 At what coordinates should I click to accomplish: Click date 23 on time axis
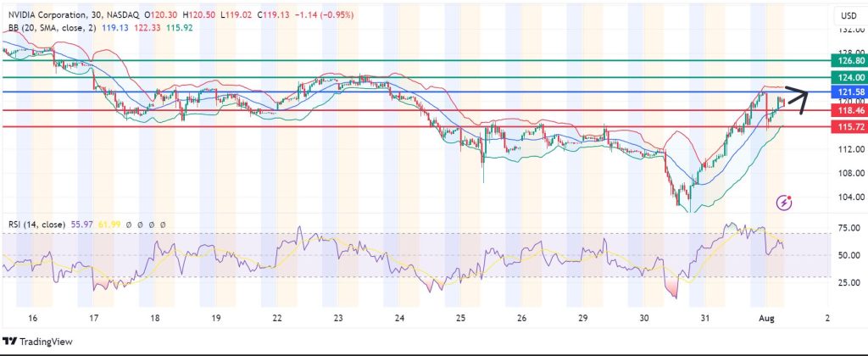pos(338,319)
